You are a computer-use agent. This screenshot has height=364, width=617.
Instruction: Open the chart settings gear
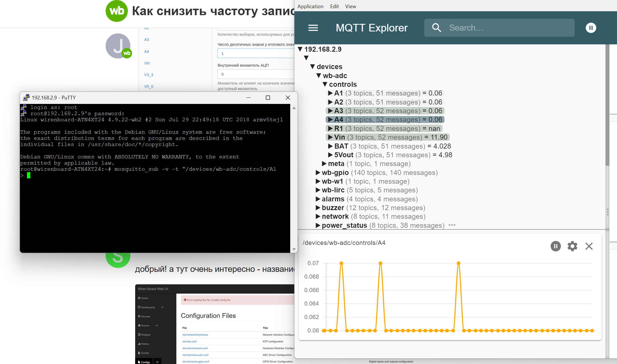(x=572, y=246)
